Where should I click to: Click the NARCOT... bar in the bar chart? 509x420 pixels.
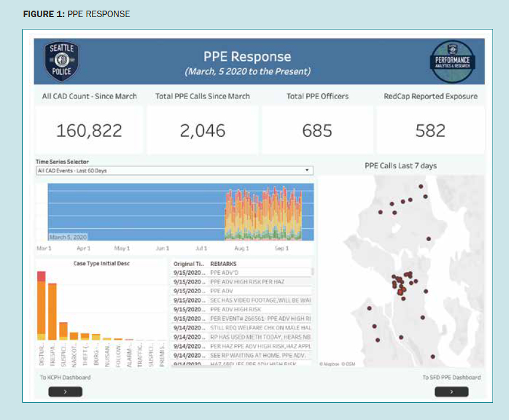pyautogui.click(x=74, y=336)
